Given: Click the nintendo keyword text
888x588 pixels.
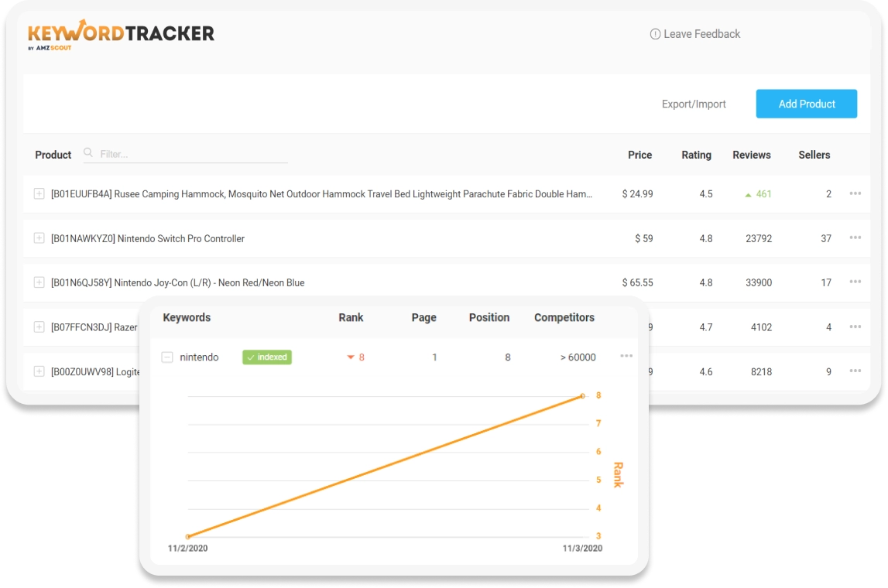Looking at the screenshot, I should [199, 357].
